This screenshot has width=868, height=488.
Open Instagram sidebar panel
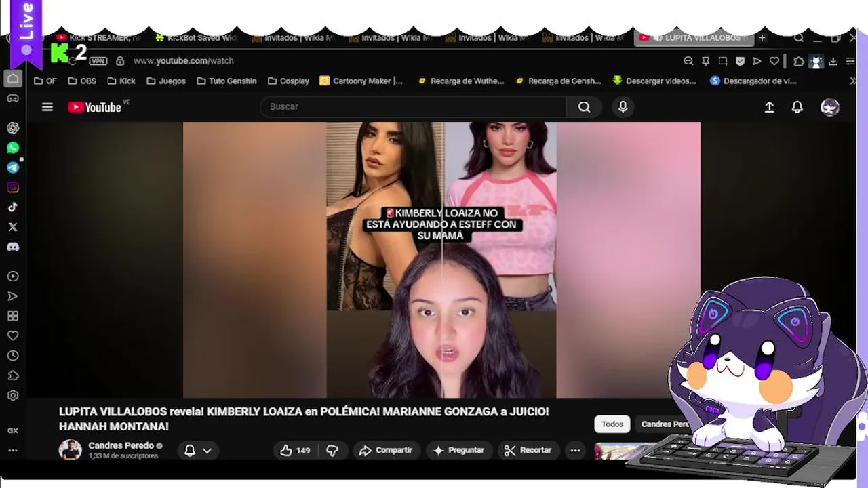click(x=13, y=187)
